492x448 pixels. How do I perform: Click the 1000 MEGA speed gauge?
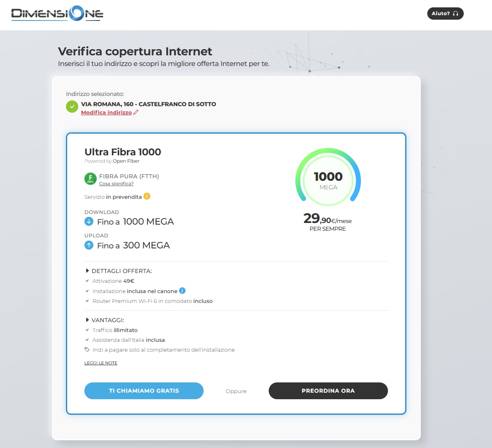click(x=328, y=177)
